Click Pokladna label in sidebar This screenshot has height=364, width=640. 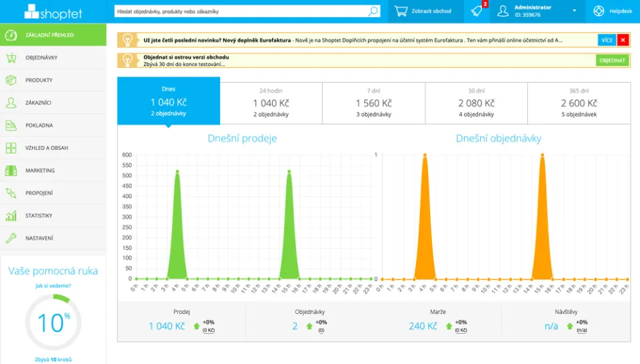39,125
